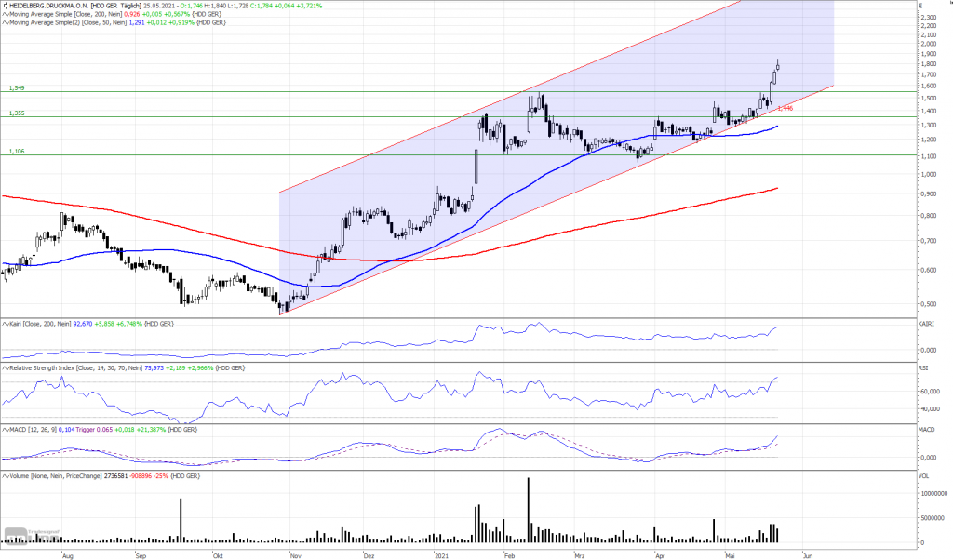Click the red 1,446 trendline value label
953x560 pixels.
(785, 108)
